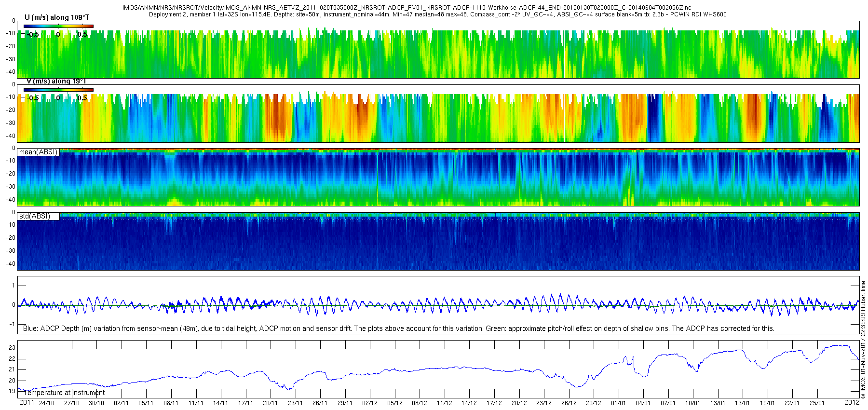Image resolution: width=868 pixels, height=410 pixels.
Task: Click the 01/01 date tick label
Action: point(618,403)
